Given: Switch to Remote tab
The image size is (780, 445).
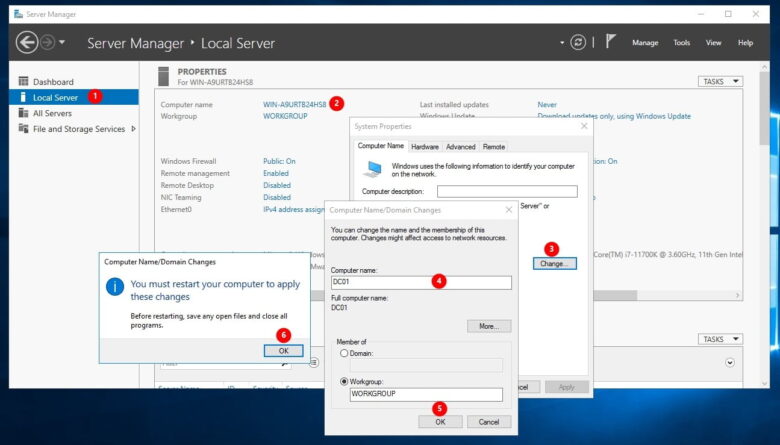Looking at the screenshot, I should 494,147.
